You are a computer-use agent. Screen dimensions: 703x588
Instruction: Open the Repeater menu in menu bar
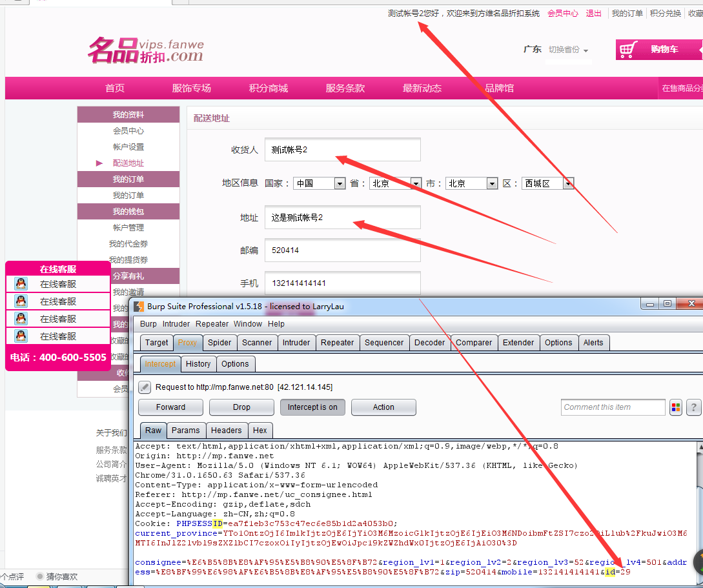tap(212, 323)
